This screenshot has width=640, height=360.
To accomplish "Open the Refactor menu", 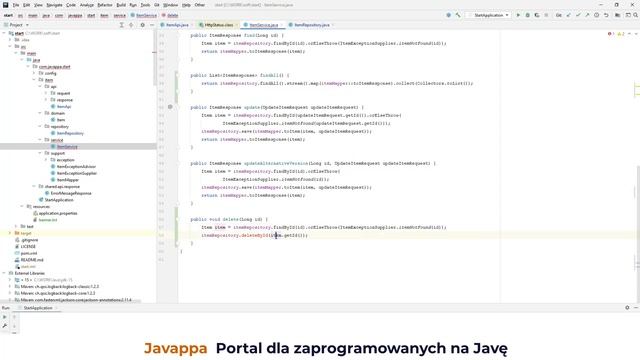I will click(104, 5).
